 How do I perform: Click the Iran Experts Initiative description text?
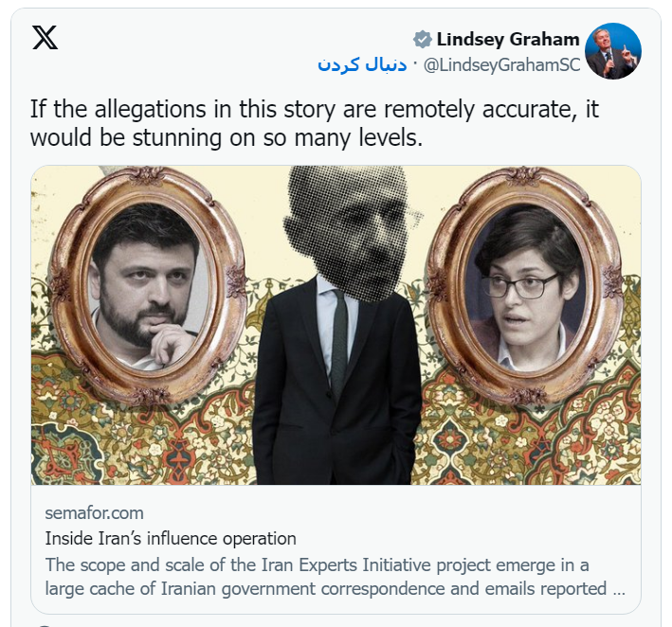point(336,577)
